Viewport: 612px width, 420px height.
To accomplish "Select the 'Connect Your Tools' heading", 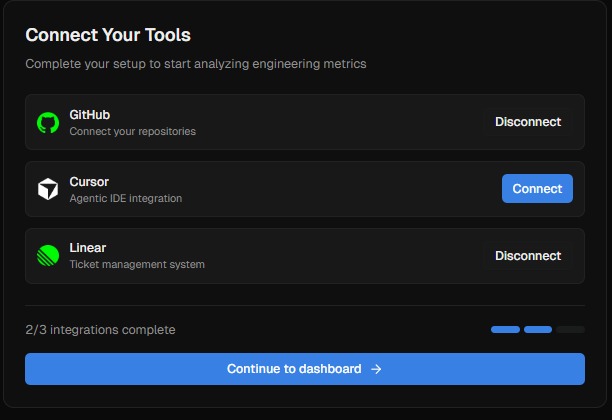I will pos(108,35).
